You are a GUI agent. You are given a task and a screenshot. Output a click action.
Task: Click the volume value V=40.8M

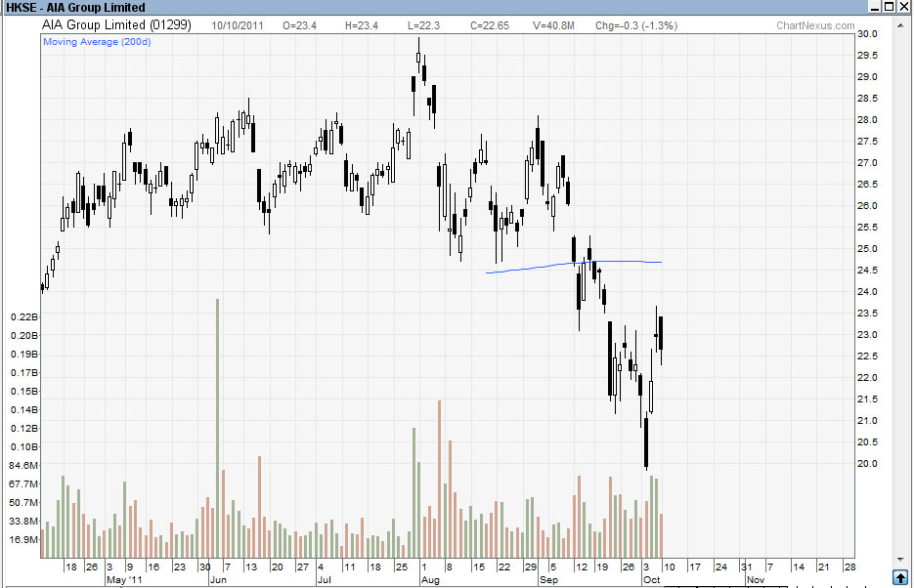coord(553,25)
